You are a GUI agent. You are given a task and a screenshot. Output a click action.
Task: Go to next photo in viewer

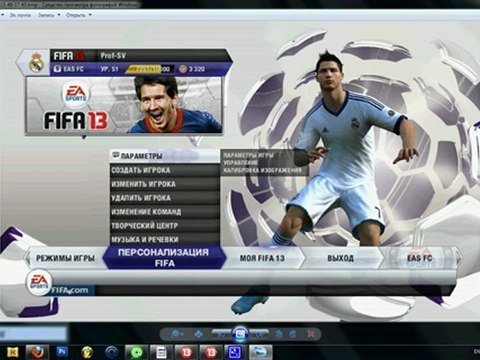coord(259,333)
